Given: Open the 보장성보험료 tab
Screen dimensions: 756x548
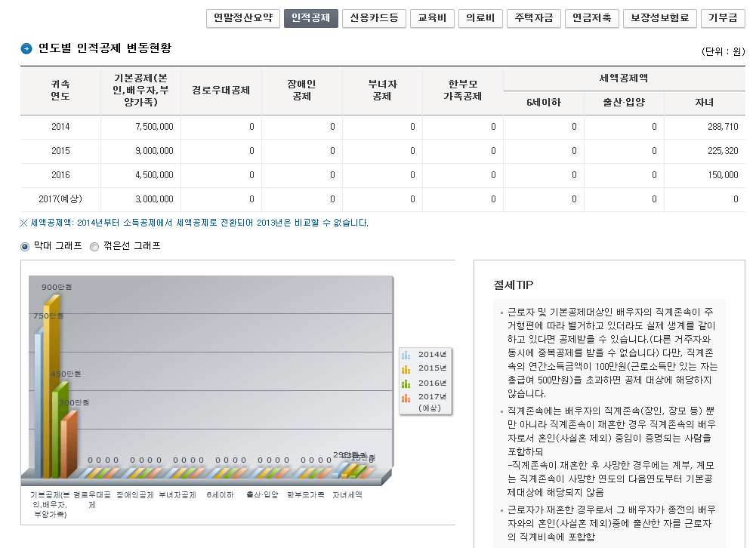Looking at the screenshot, I should pos(659,18).
